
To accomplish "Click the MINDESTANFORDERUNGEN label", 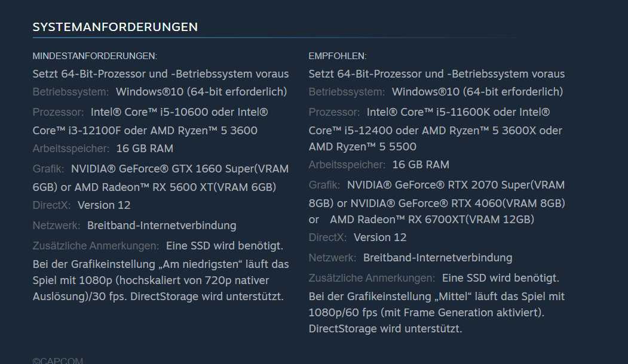I will click(94, 56).
